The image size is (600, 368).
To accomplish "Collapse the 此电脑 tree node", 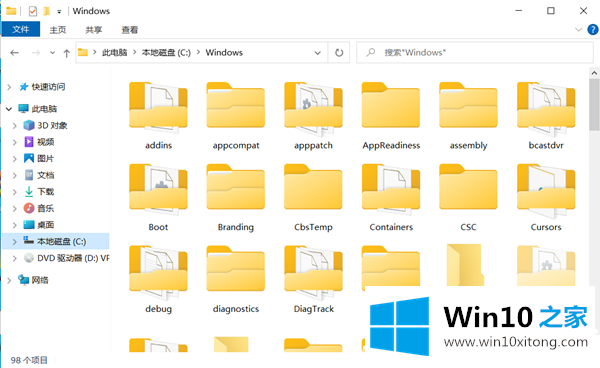I will (9, 109).
